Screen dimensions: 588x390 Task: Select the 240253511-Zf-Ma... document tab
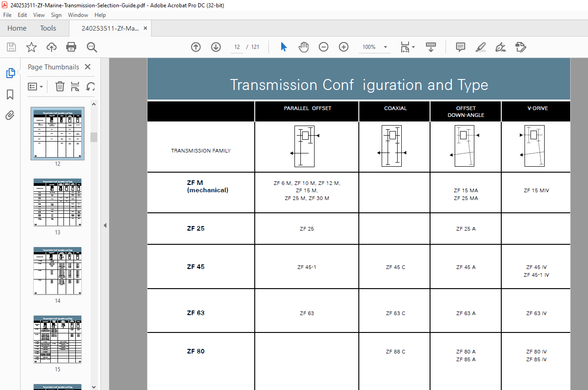[x=110, y=28]
